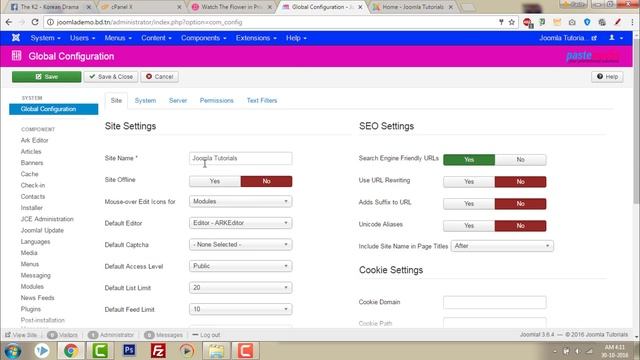Viewport: 640px width, 360px height.
Task: Click the blue shield extension icon
Action: [x=587, y=22]
